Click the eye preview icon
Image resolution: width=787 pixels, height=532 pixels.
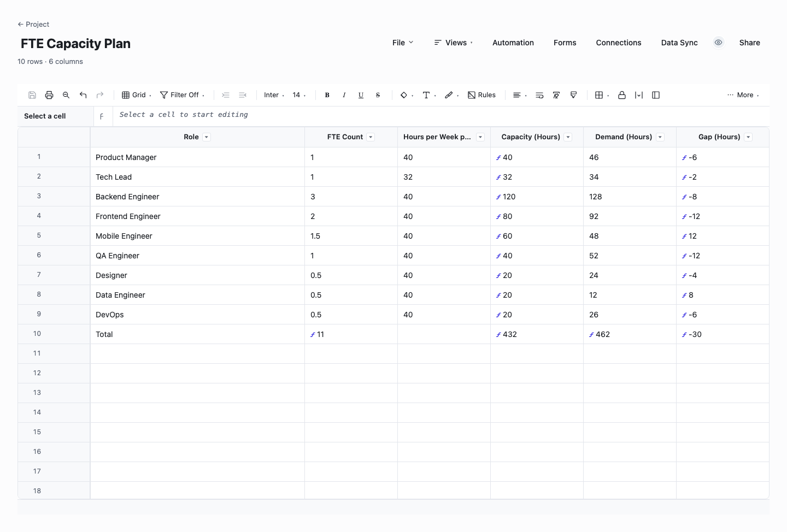coord(719,43)
